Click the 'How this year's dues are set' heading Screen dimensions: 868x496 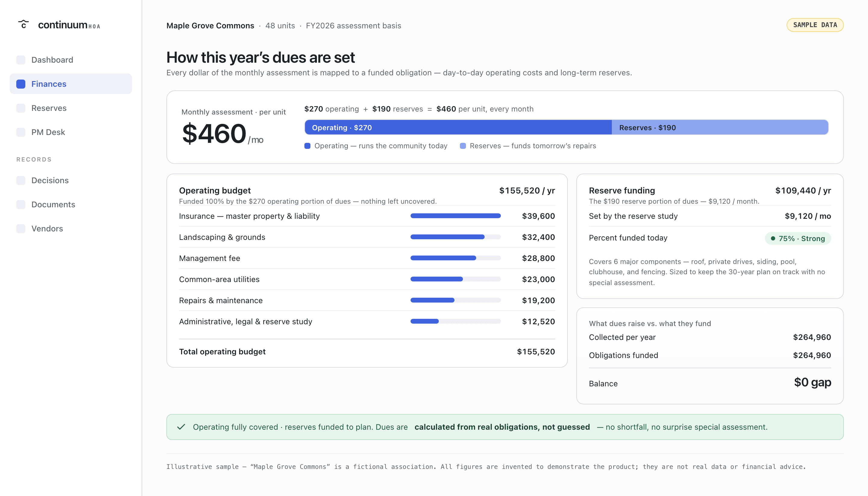261,57
